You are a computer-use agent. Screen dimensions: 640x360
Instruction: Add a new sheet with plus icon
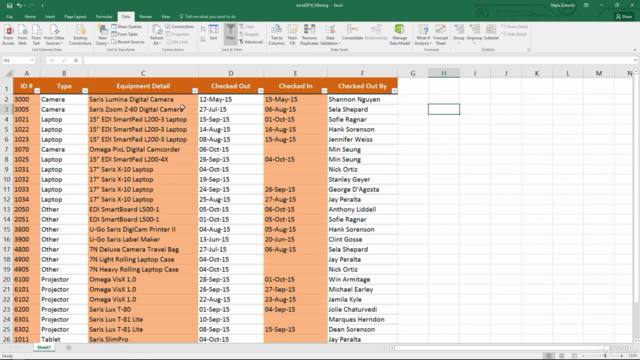click(69, 348)
